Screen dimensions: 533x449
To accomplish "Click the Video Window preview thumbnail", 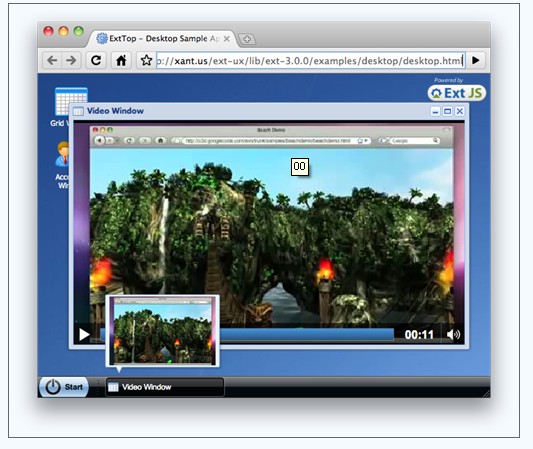I will pyautogui.click(x=162, y=331).
